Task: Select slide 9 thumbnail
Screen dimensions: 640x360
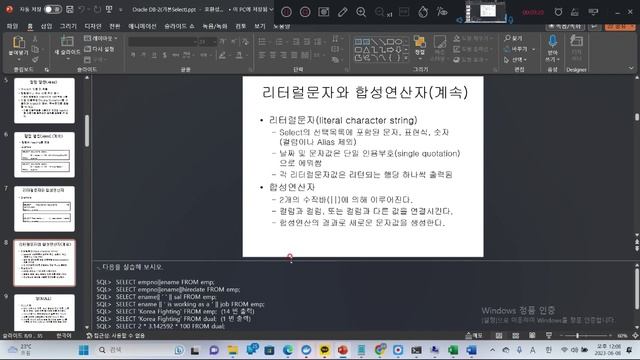Action: [44, 312]
